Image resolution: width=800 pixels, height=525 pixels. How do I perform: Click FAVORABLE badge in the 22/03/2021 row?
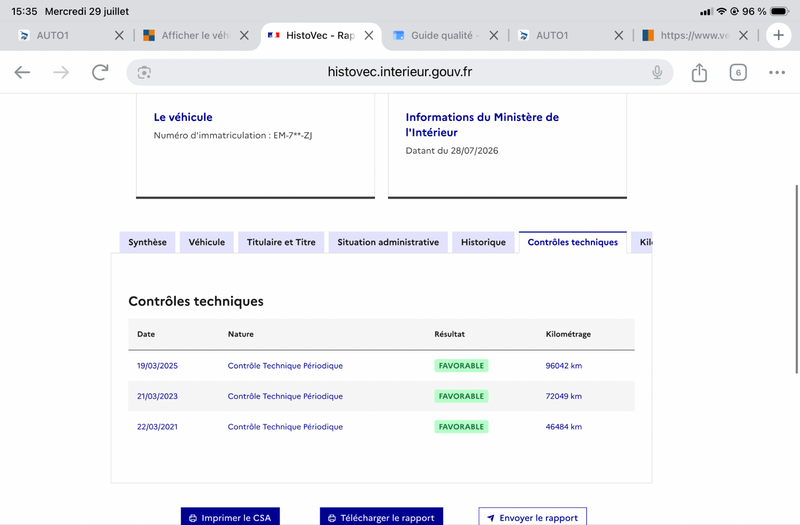[461, 427]
